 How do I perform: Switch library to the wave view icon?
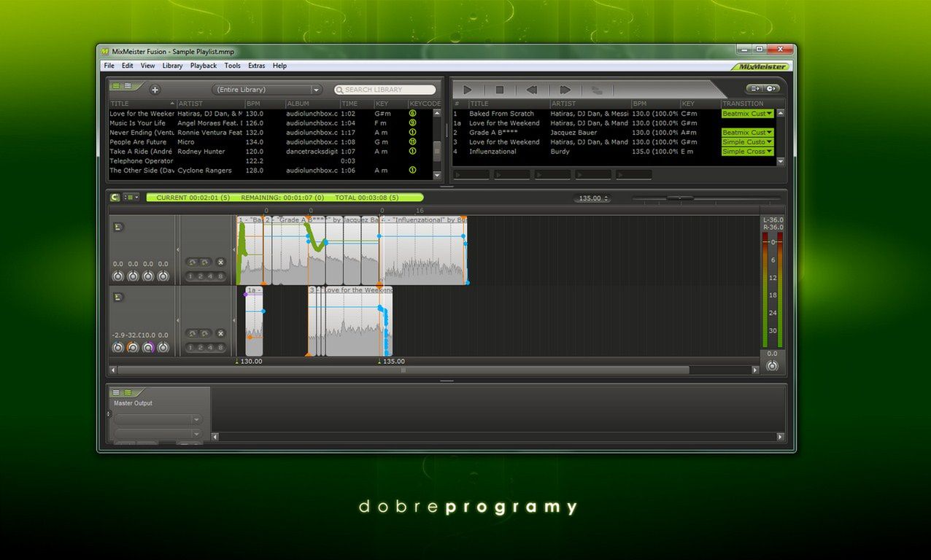(x=128, y=86)
